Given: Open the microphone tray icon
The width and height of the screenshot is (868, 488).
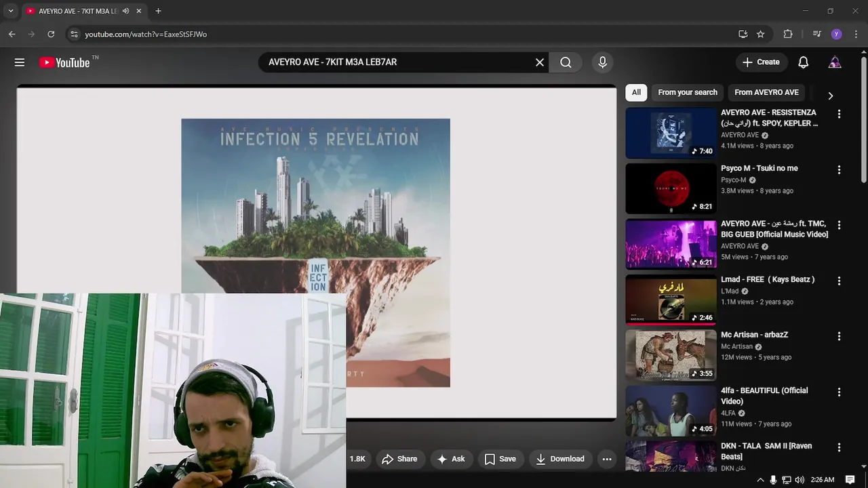Looking at the screenshot, I should point(773,480).
